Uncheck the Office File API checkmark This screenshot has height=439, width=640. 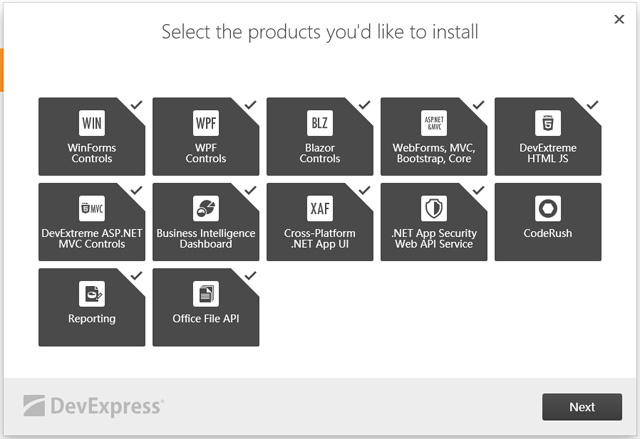[x=250, y=276]
